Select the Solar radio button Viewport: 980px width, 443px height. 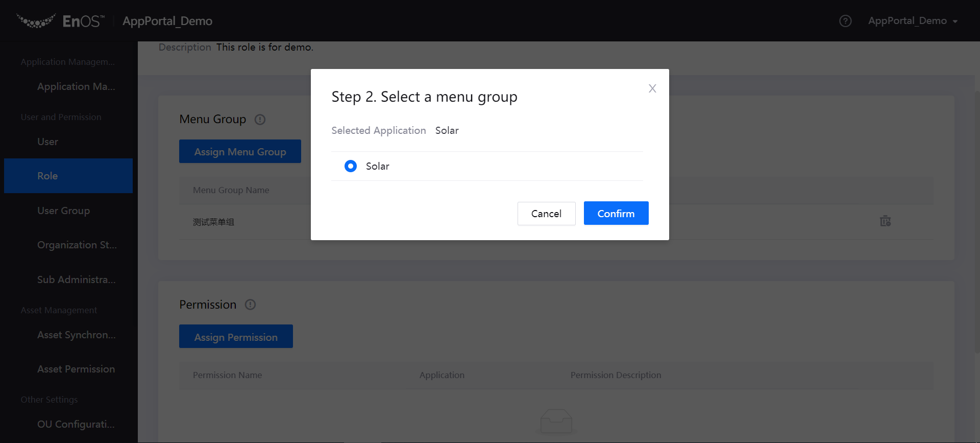[x=351, y=166]
